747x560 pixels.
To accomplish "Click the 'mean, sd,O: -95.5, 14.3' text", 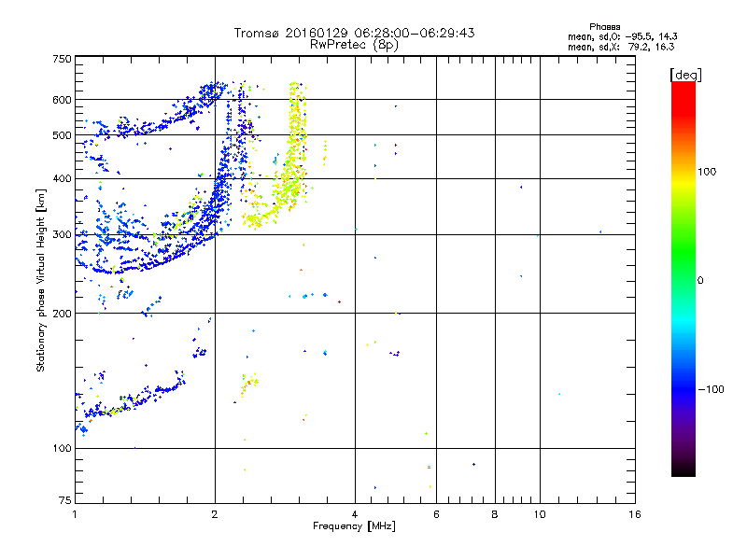I will [x=623, y=36].
